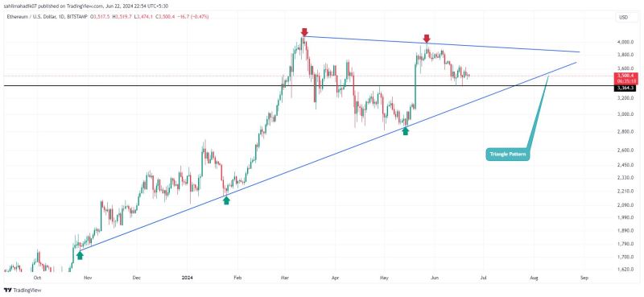The image size is (644, 297).
Task: Select the ascending blue support trendline
Action: coord(328,157)
